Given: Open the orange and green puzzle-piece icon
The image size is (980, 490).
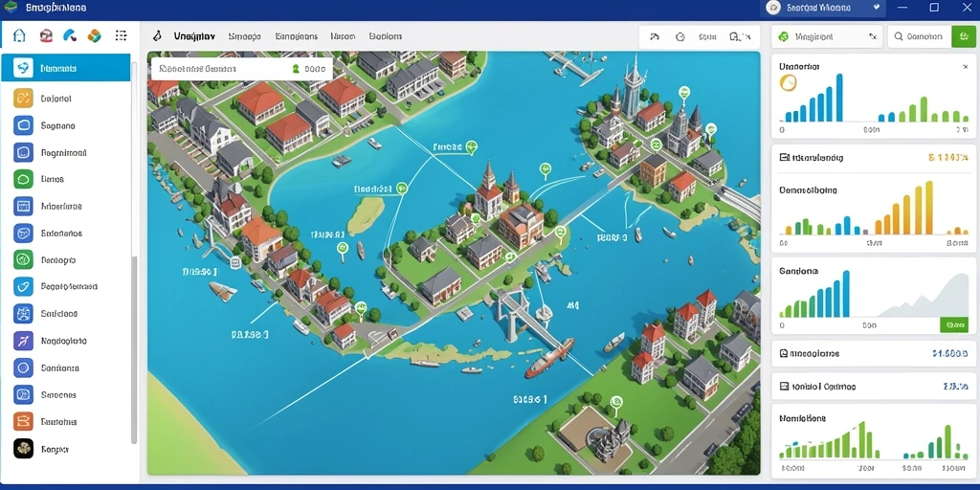Looking at the screenshot, I should 95,35.
